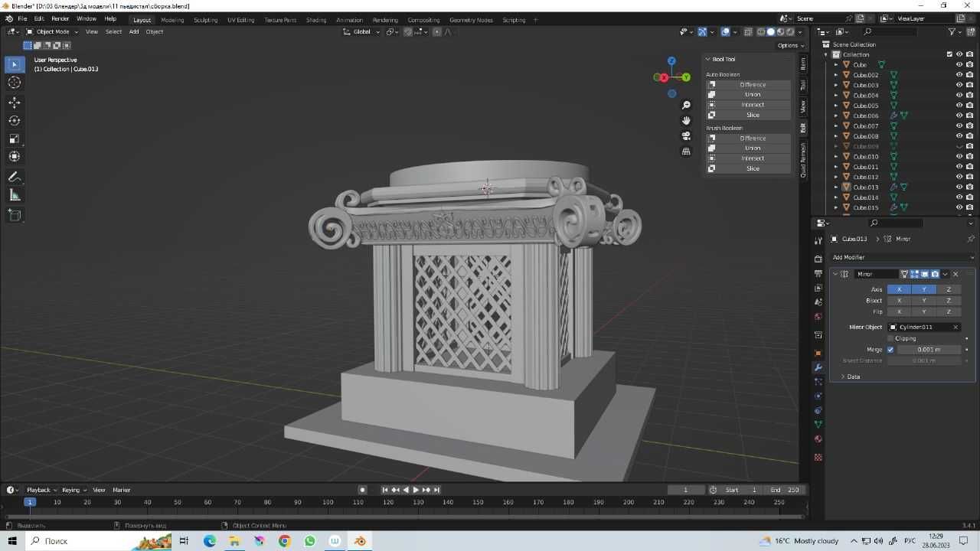The height and width of the screenshot is (551, 980).
Task: Open the Playback dropdown in timeline
Action: (41, 490)
